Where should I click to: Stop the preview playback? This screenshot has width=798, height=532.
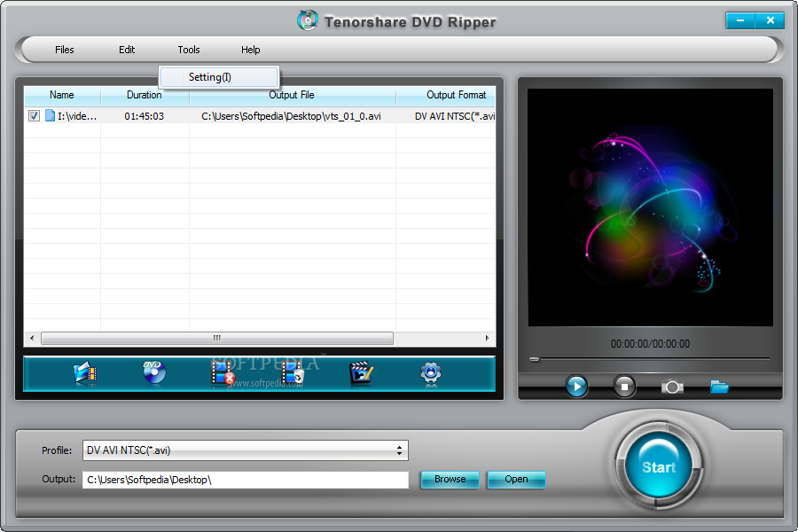[x=624, y=387]
